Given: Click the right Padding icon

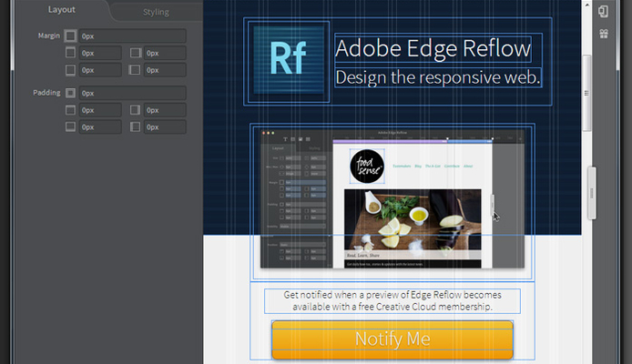Looking at the screenshot, I should (x=135, y=110).
